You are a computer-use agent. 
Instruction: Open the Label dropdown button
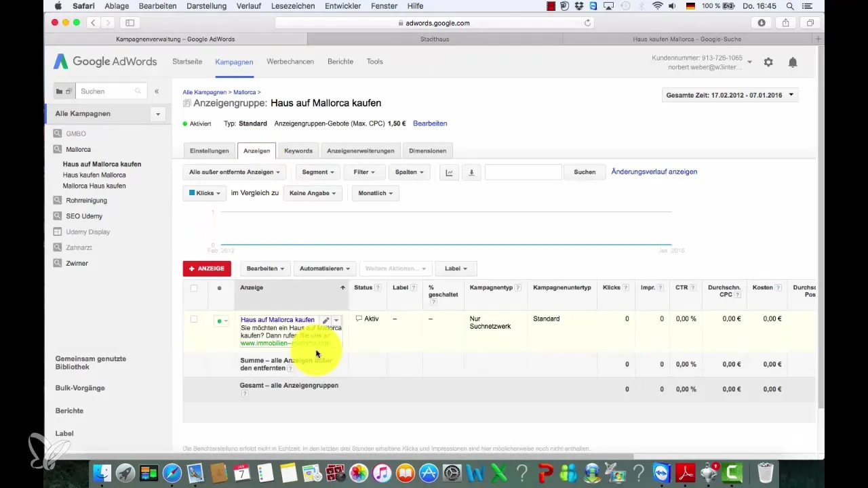[x=456, y=268]
